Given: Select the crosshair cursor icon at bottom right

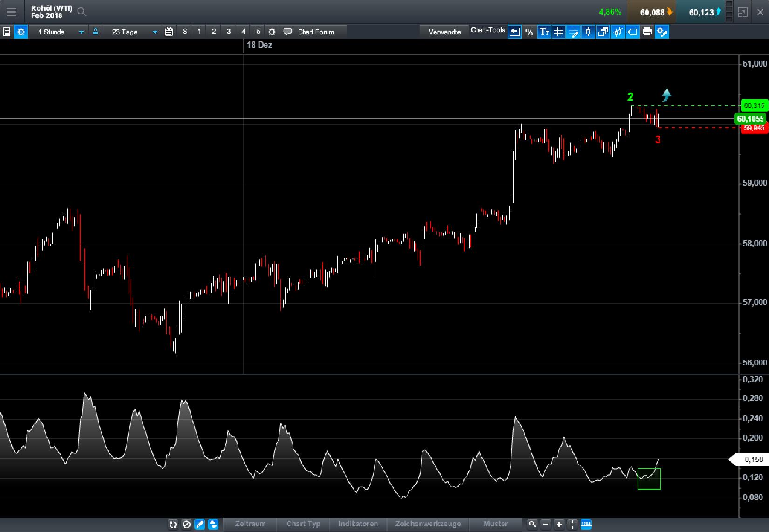Looking at the screenshot, I should [573, 524].
